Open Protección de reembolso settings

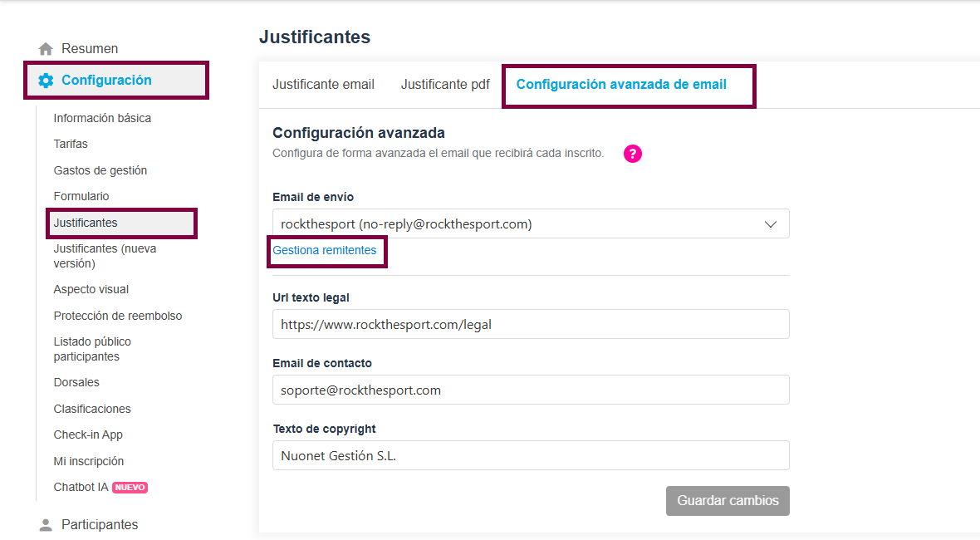pos(118,316)
